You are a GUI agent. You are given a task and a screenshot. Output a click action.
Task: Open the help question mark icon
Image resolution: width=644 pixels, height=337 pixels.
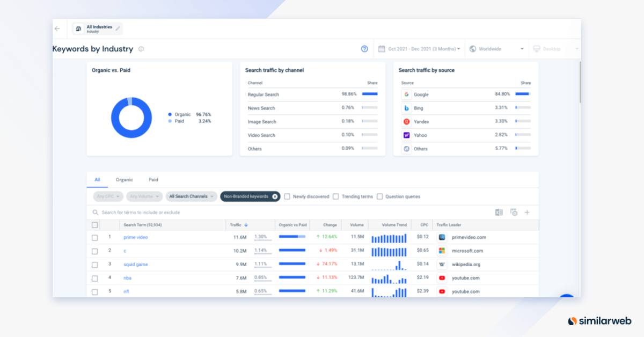pos(364,49)
